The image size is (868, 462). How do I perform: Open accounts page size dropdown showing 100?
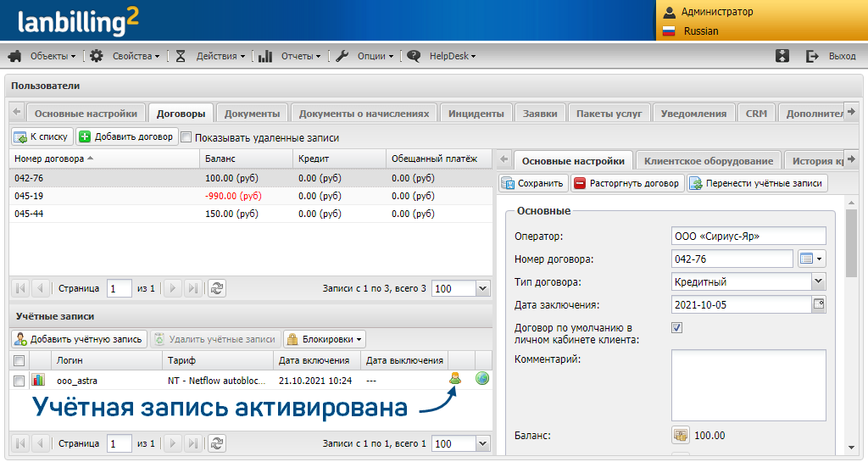tap(482, 443)
